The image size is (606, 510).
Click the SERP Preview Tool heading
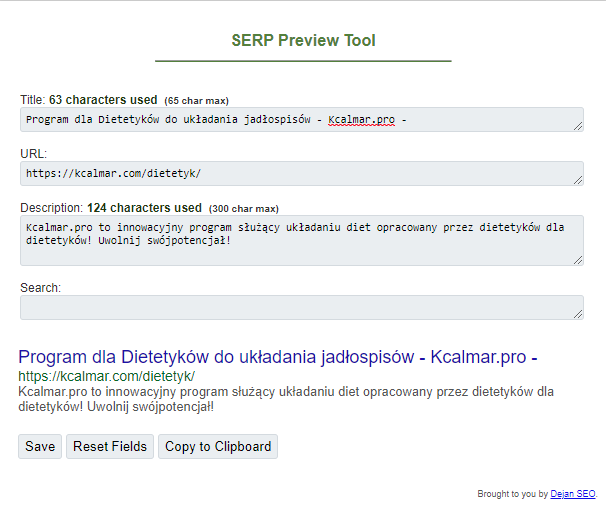[x=303, y=41]
